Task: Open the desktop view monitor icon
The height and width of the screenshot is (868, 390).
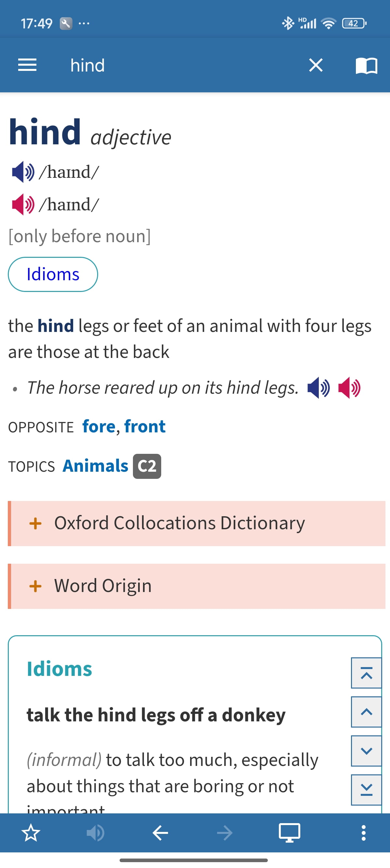Action: point(289,833)
